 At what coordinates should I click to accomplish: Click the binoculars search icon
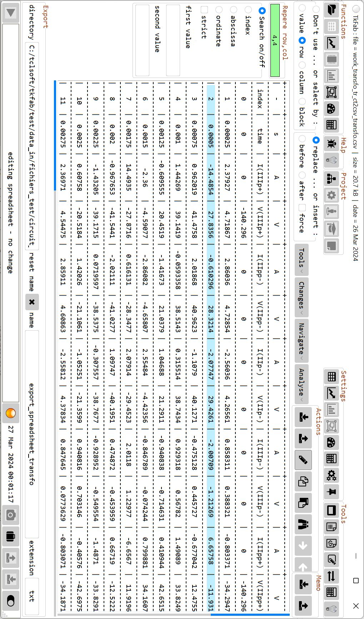pyautogui.click(x=303, y=524)
